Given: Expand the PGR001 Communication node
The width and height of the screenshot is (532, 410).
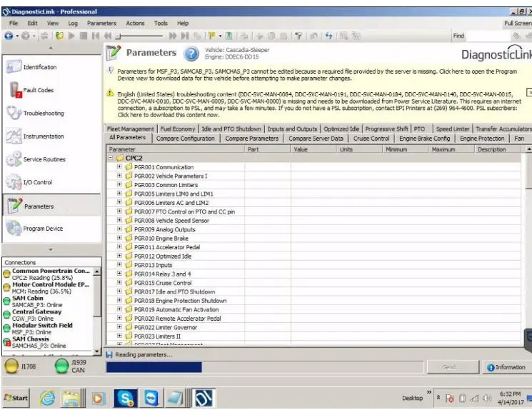Looking at the screenshot, I should coord(119,167).
